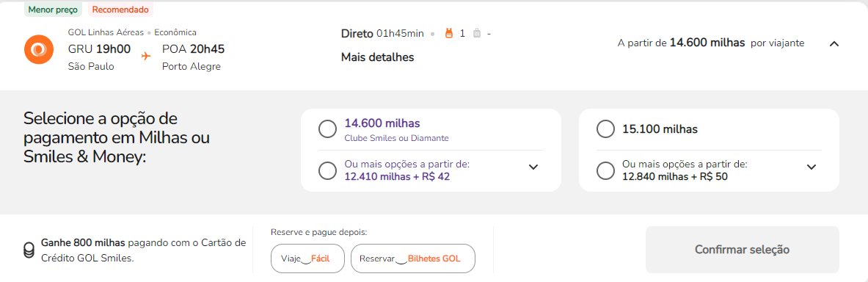
Task: Select the 15.100 milhas radio option
Action: 605,129
